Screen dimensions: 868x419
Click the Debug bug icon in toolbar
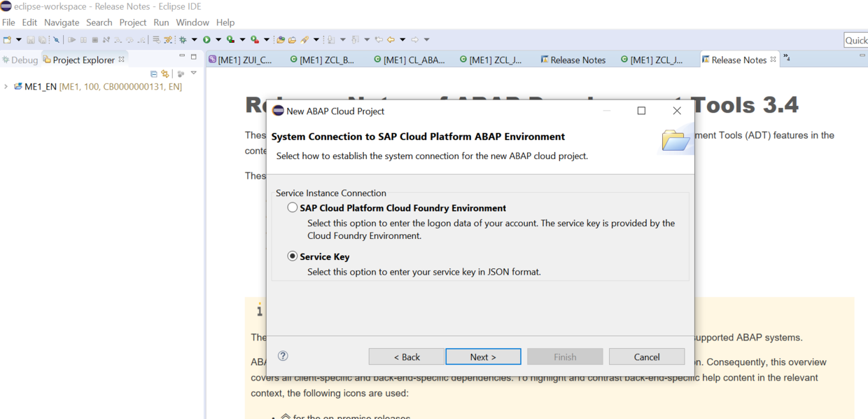tap(183, 40)
